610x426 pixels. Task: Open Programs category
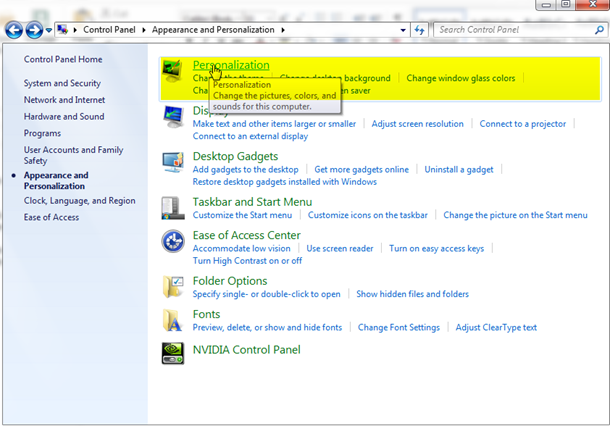pos(42,133)
